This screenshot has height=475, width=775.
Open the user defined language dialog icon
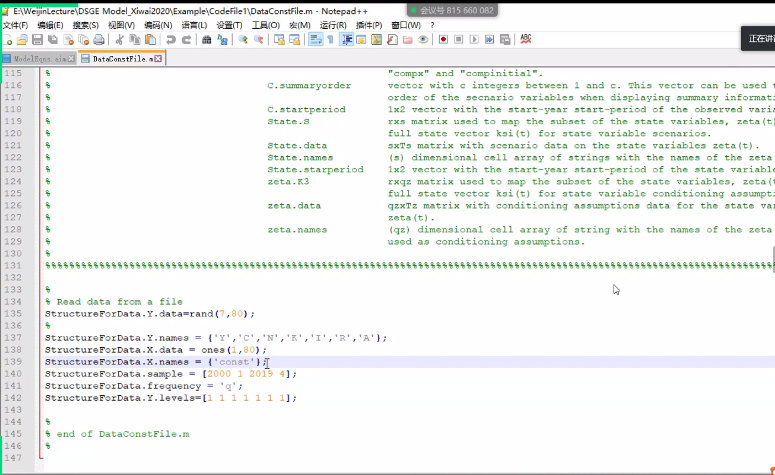pos(361,40)
